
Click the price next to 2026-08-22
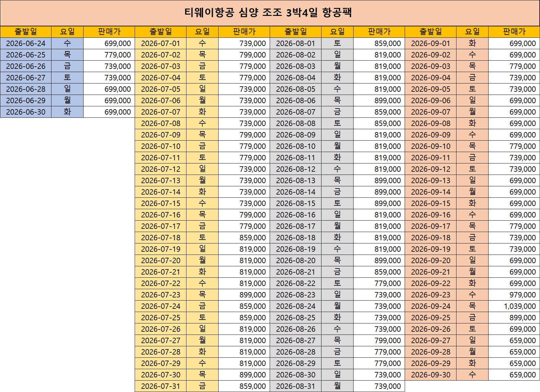[x=379, y=283]
